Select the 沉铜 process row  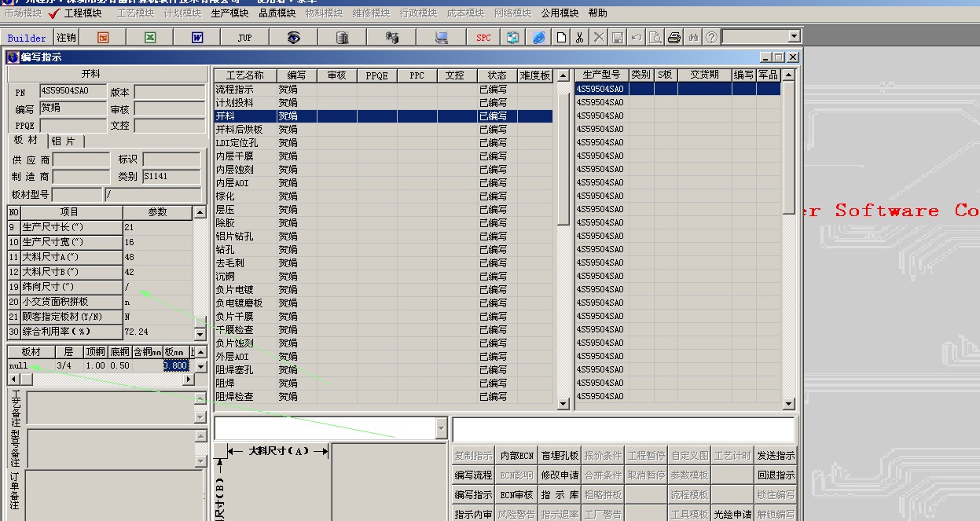pyautogui.click(x=384, y=277)
